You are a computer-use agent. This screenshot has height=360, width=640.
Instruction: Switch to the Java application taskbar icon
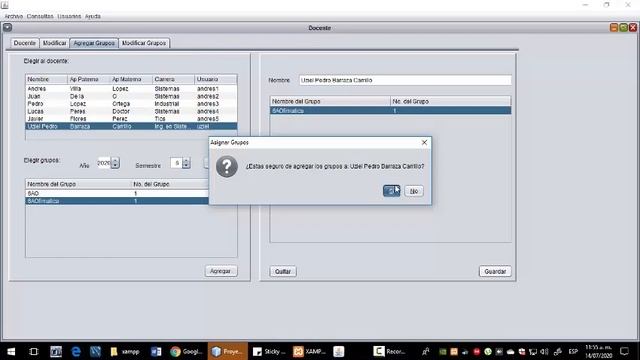338,351
